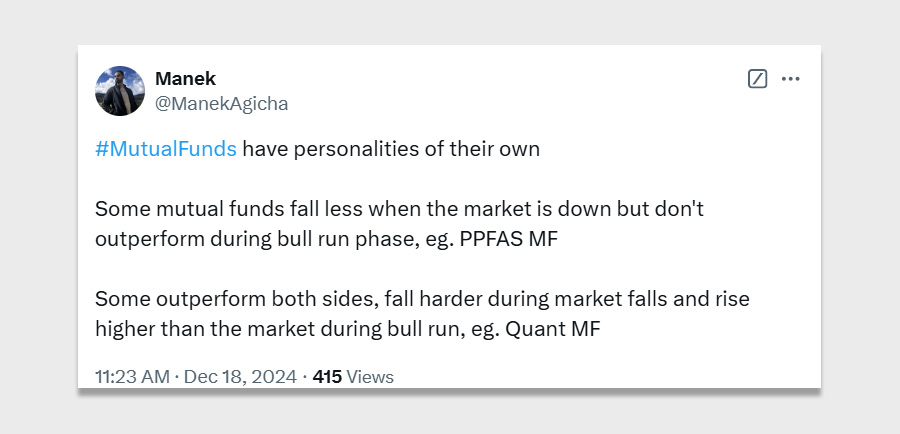Click the 415 view count number
The width and height of the screenshot is (900, 434).
pos(327,377)
